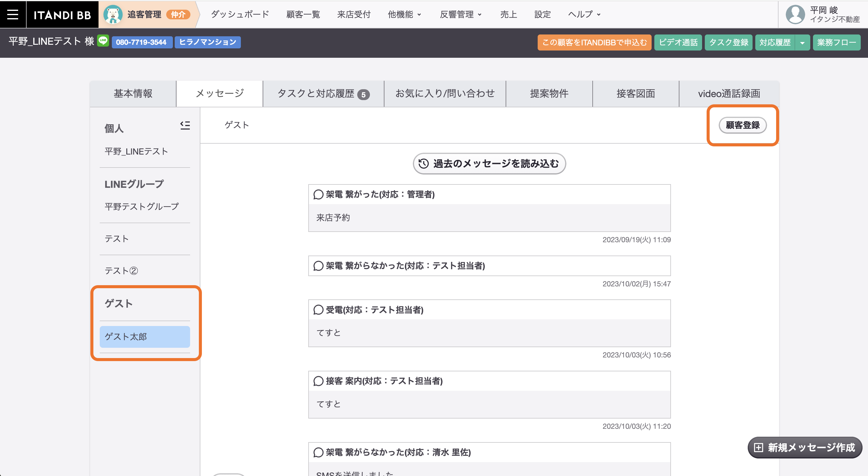
Task: Click the 来店予約 message body
Action: click(x=489, y=218)
